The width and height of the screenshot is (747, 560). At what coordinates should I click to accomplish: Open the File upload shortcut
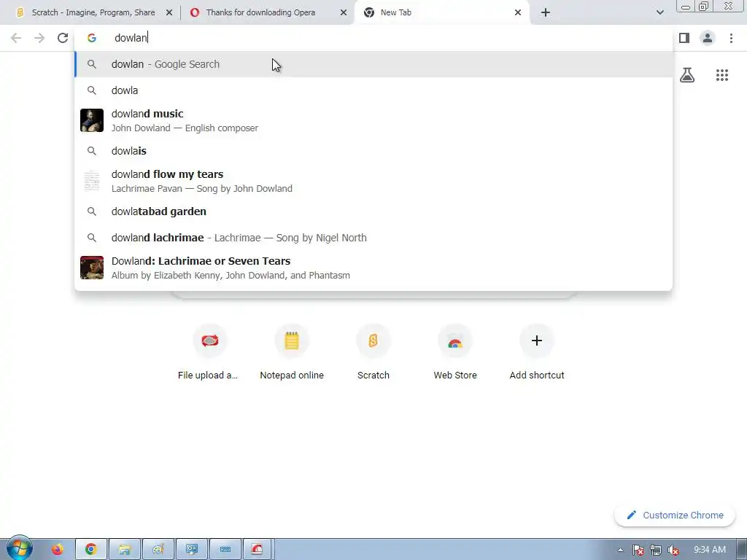[x=209, y=352]
